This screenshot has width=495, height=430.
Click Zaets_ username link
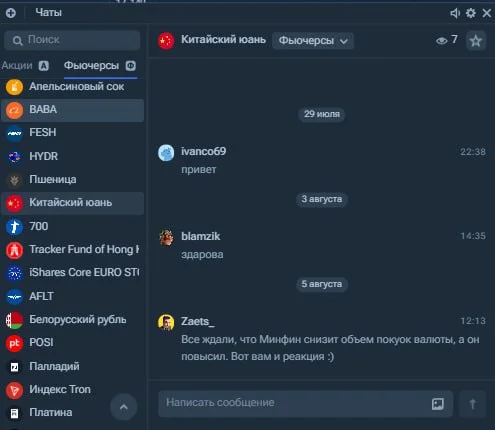[x=198, y=321]
